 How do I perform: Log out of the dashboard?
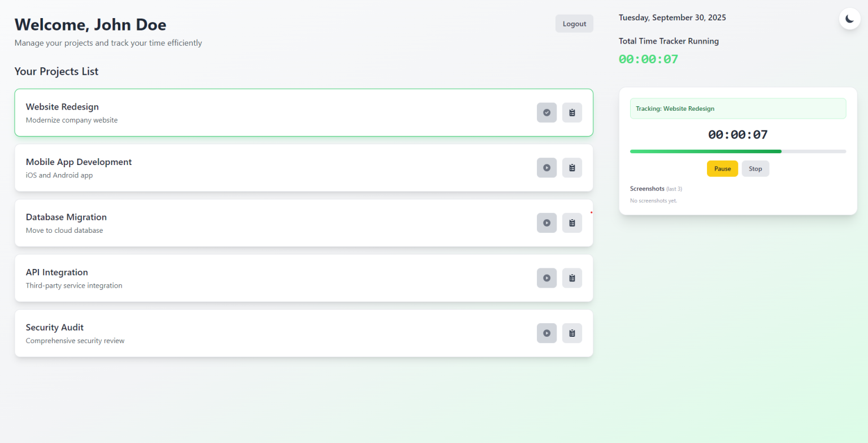tap(574, 23)
